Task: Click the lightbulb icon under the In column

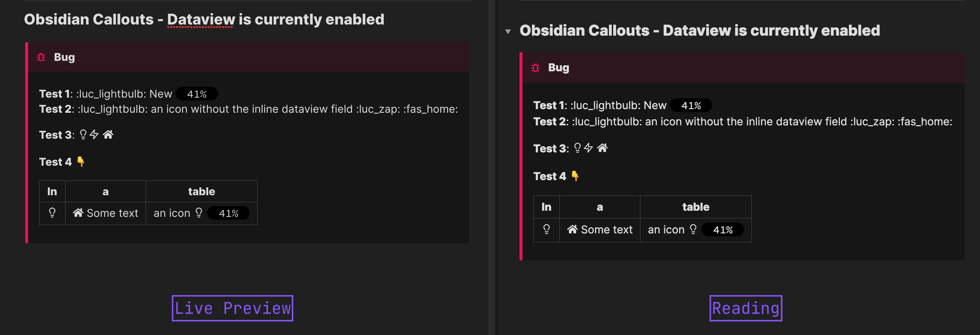Action: [52, 213]
